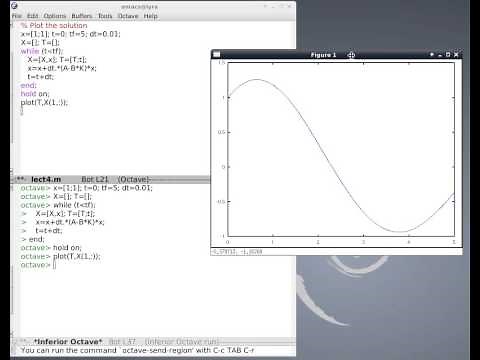Click the 't=t+dt;' line in the lect4.m editor
The height and width of the screenshot is (360, 480).
pyautogui.click(x=41, y=77)
